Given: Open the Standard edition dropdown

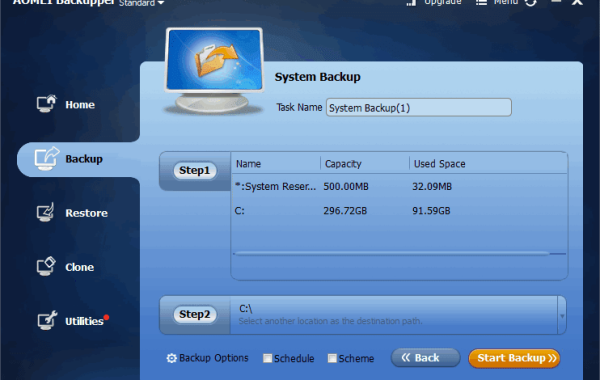Looking at the screenshot, I should tap(141, 3).
